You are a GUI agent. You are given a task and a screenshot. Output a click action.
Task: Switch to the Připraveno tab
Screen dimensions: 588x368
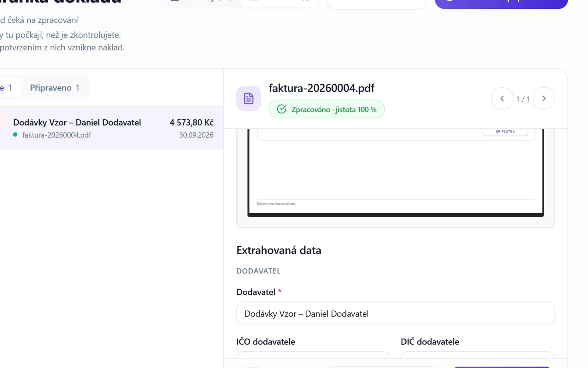54,88
